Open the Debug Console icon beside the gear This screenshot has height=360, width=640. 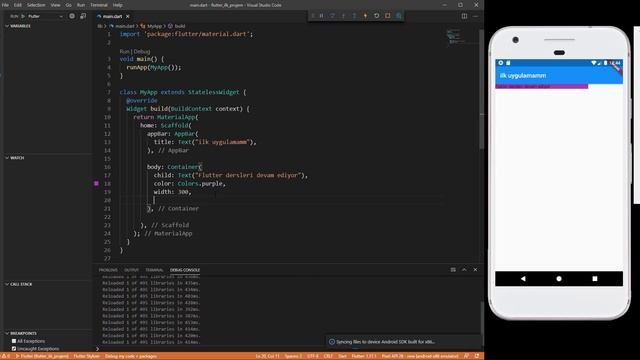83,16
